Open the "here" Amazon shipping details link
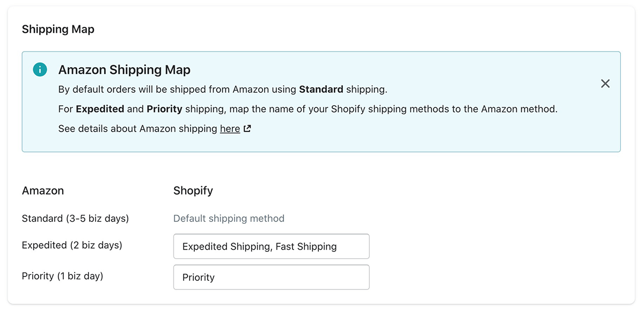Viewport: 644px width, 313px height. click(x=230, y=129)
